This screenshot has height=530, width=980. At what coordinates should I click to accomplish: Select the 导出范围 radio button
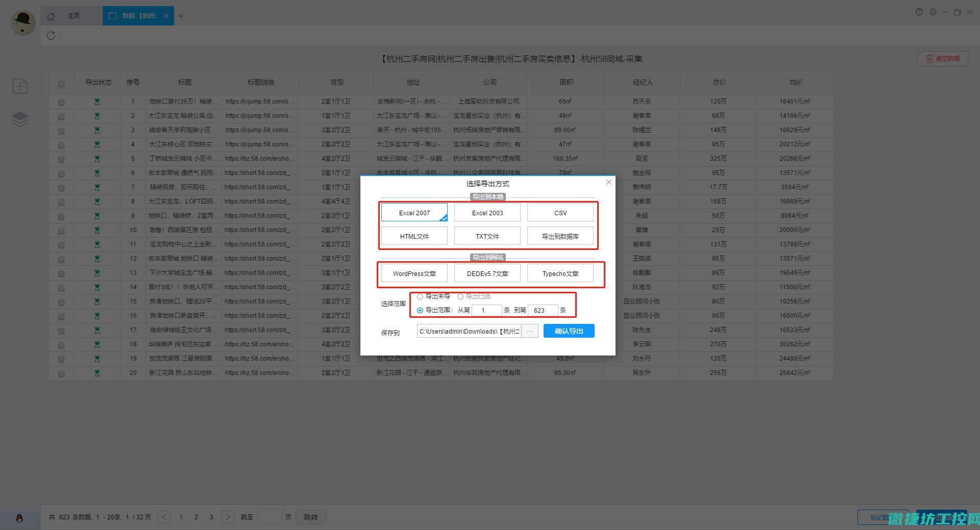420,310
